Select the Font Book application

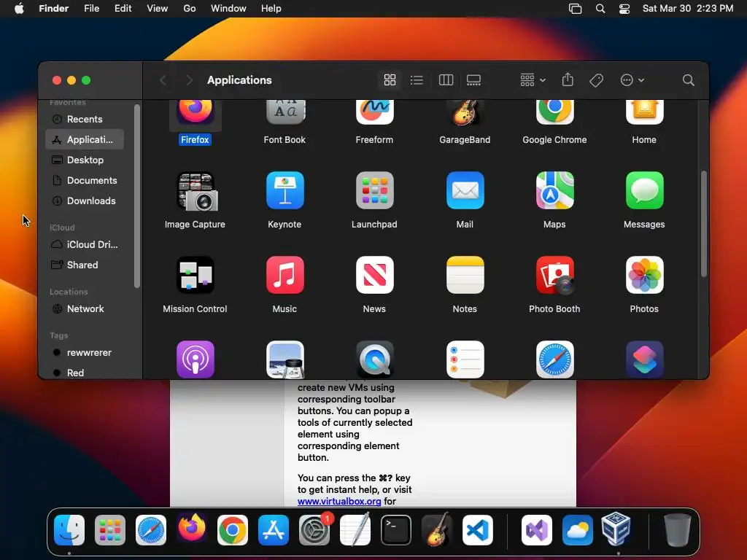[x=285, y=112]
